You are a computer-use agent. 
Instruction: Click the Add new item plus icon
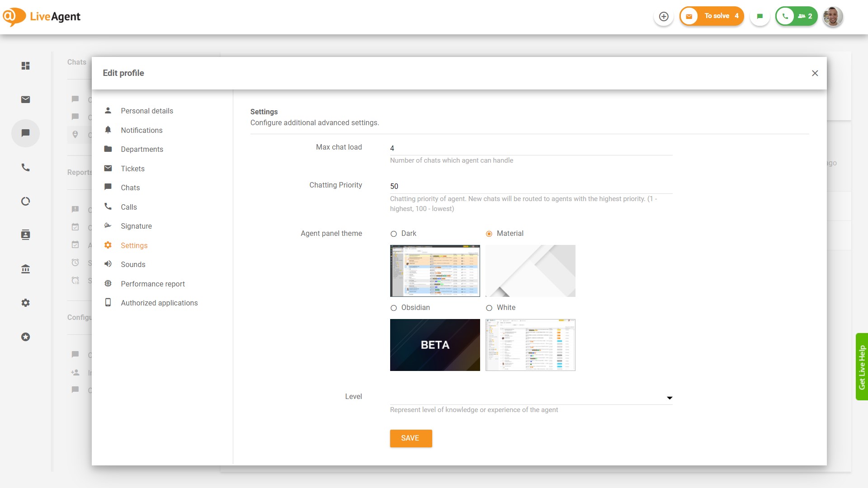click(x=664, y=16)
